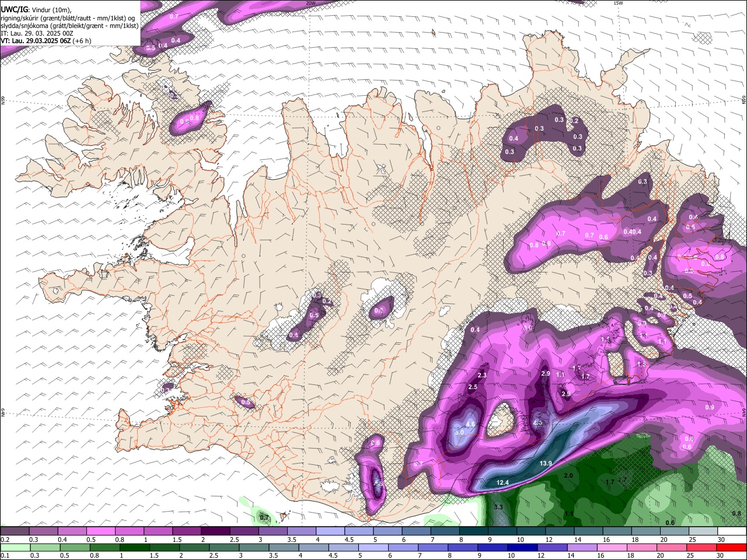Click the pale green 0.1 swatch in lower legend row

(16, 547)
